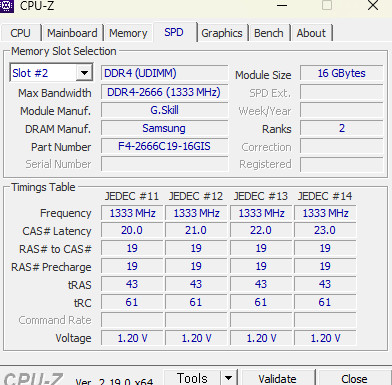Click the empty SPD Ext. field
This screenshot has height=385, width=392.
point(341,92)
